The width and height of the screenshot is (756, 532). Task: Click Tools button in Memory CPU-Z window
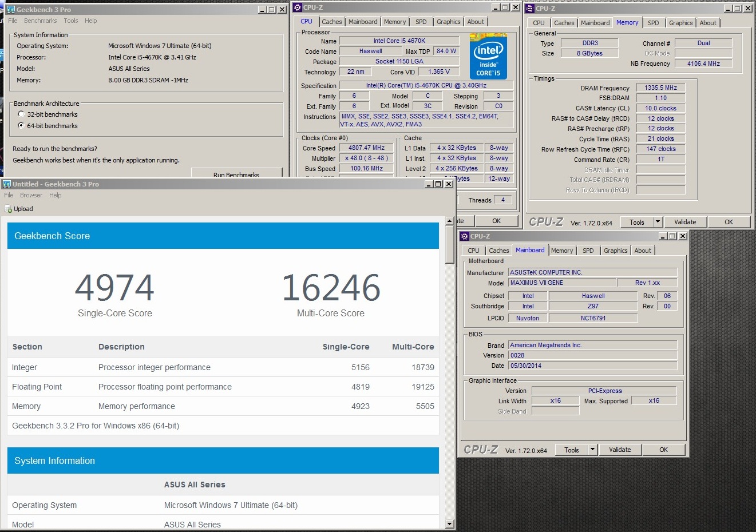pyautogui.click(x=636, y=222)
